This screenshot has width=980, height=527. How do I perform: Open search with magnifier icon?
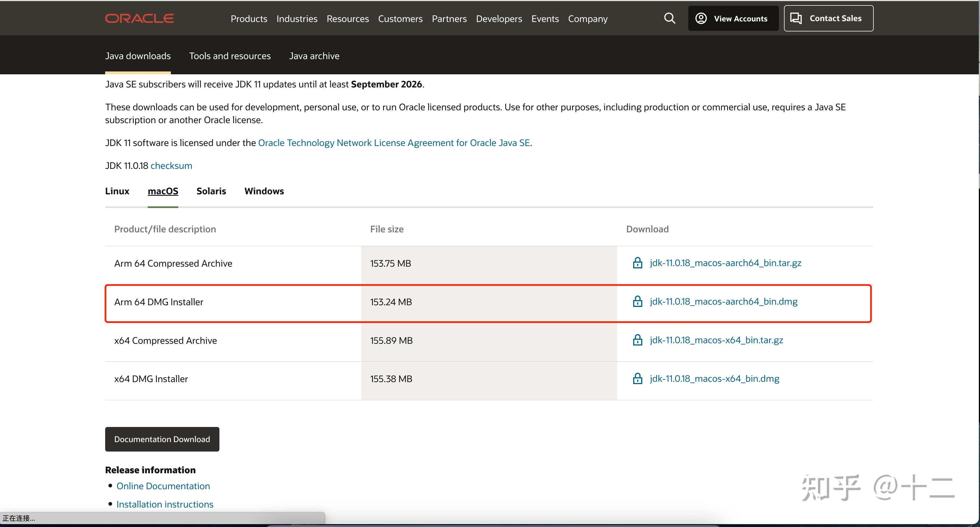(x=669, y=18)
